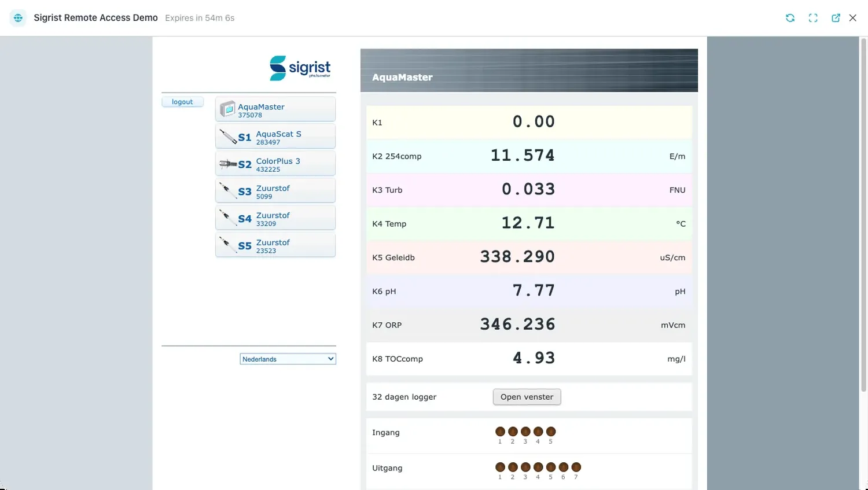
Task: Click Ingang indicator 5
Action: tap(551, 432)
